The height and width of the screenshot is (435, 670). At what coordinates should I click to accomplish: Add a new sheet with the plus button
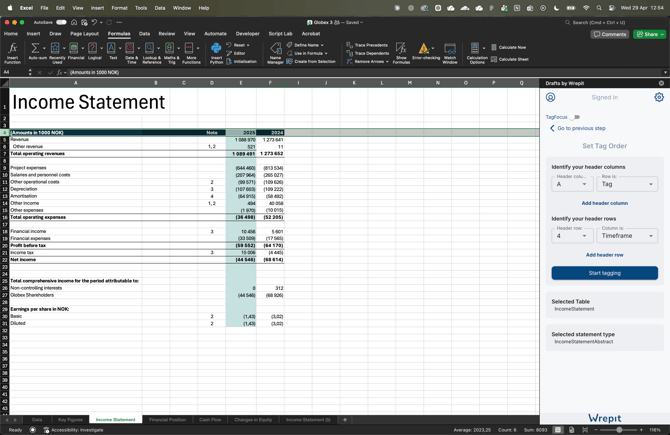point(345,420)
